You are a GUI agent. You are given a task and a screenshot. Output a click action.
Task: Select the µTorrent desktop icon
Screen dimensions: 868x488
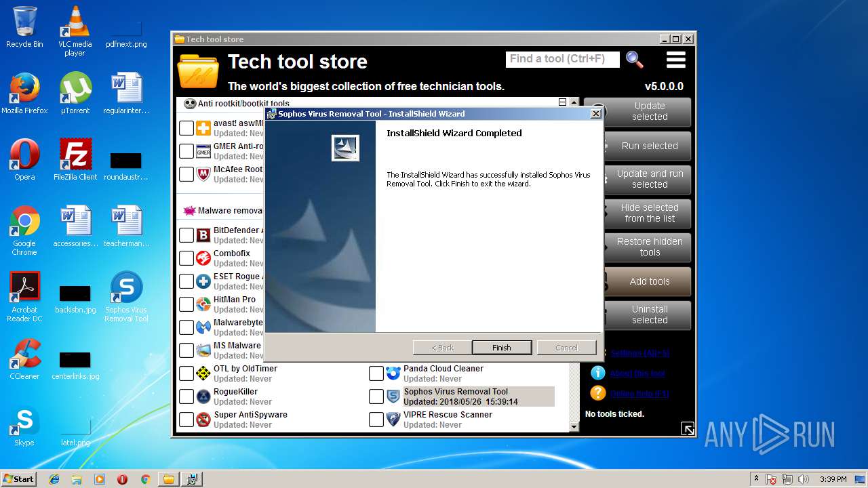tap(75, 94)
